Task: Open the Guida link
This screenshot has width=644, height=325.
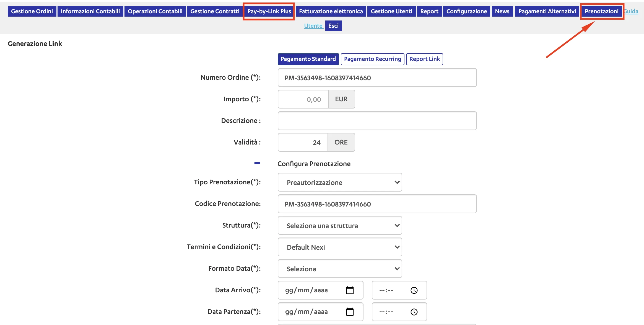Action: coord(632,11)
